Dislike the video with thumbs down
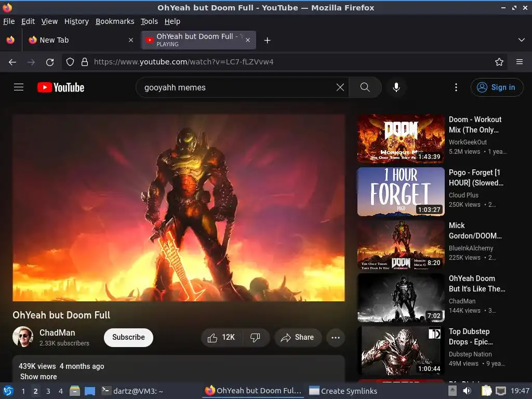532x399 pixels. coord(256,337)
